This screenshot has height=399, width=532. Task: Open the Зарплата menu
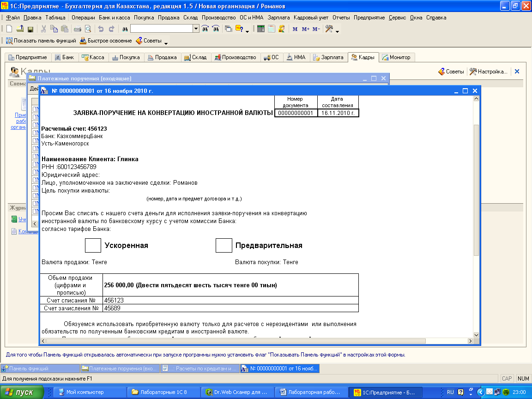pos(278,18)
